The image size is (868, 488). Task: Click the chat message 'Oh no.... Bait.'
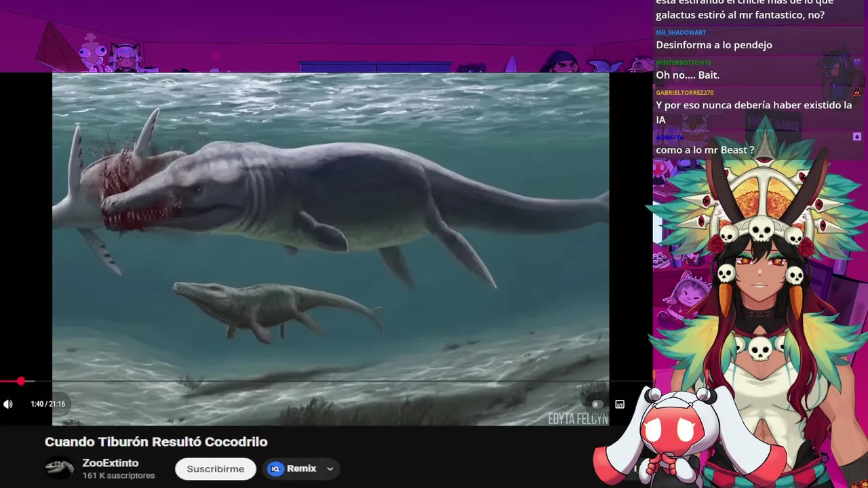coord(688,75)
